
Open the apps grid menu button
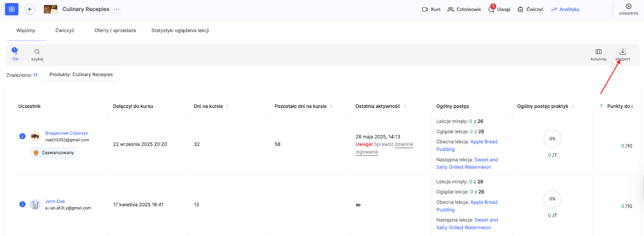point(12,9)
